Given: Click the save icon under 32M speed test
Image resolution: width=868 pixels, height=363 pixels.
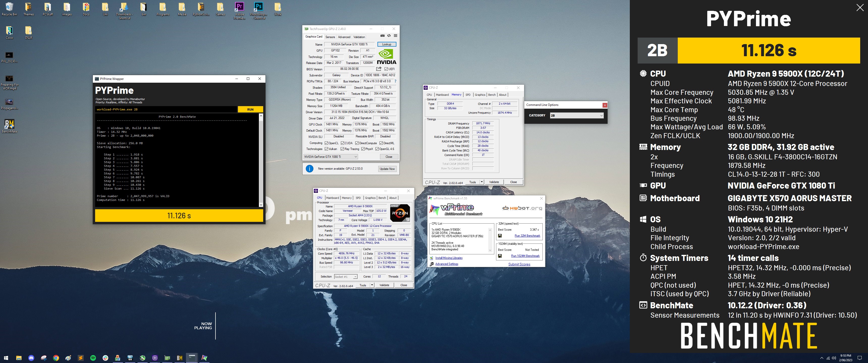Looking at the screenshot, I should click(x=500, y=236).
